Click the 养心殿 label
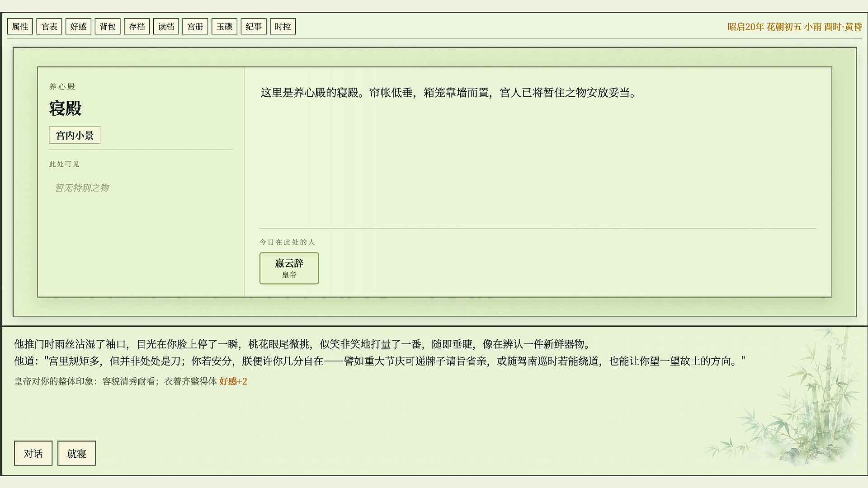 point(62,87)
